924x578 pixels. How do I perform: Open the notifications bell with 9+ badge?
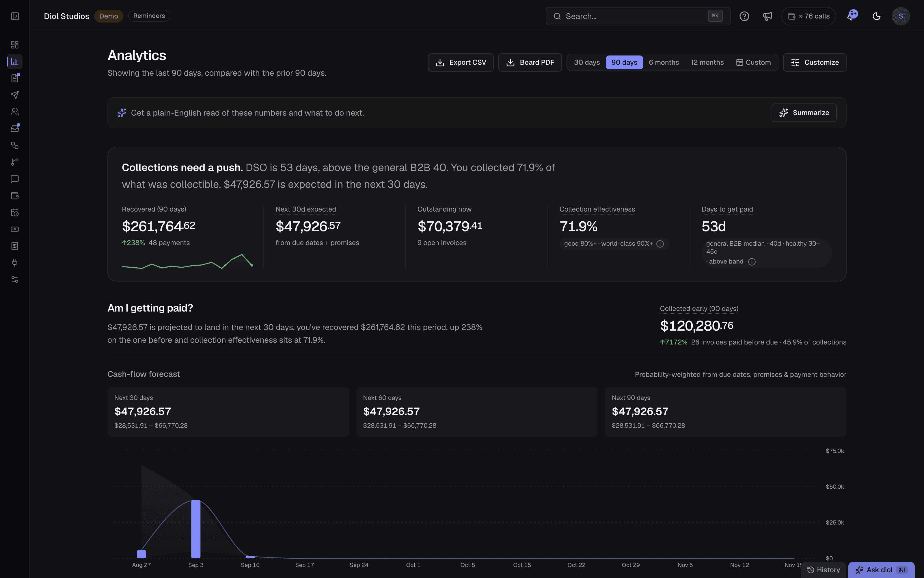pyautogui.click(x=852, y=16)
